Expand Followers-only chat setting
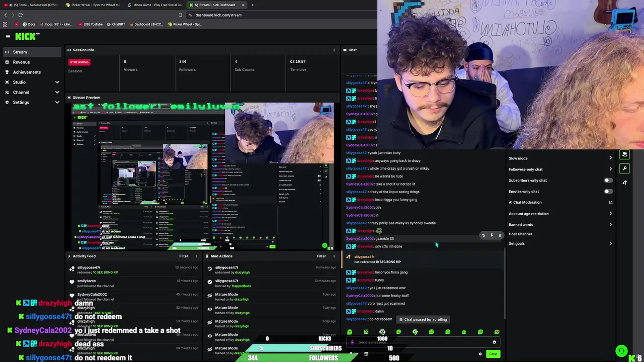644x362 pixels. coord(560,169)
